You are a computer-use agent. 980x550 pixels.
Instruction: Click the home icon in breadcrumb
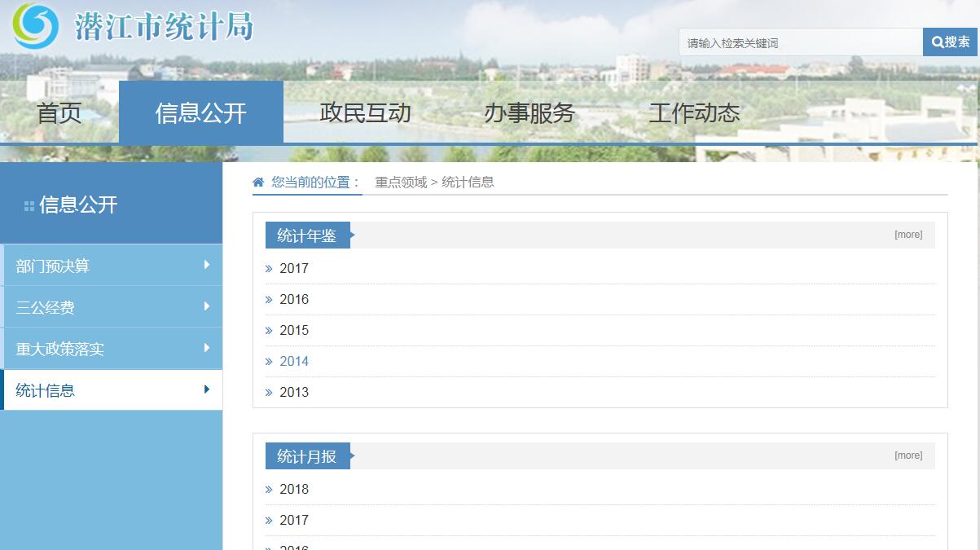pos(258,182)
